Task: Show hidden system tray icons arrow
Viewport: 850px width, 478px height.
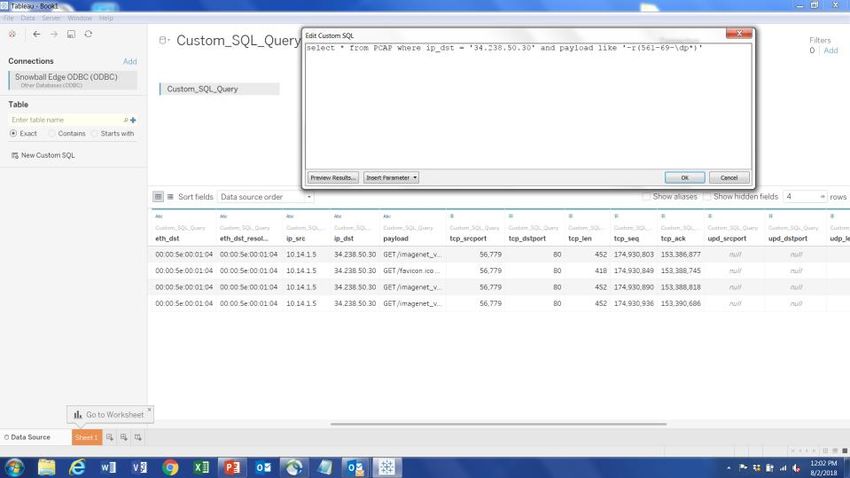Action: tap(729, 468)
